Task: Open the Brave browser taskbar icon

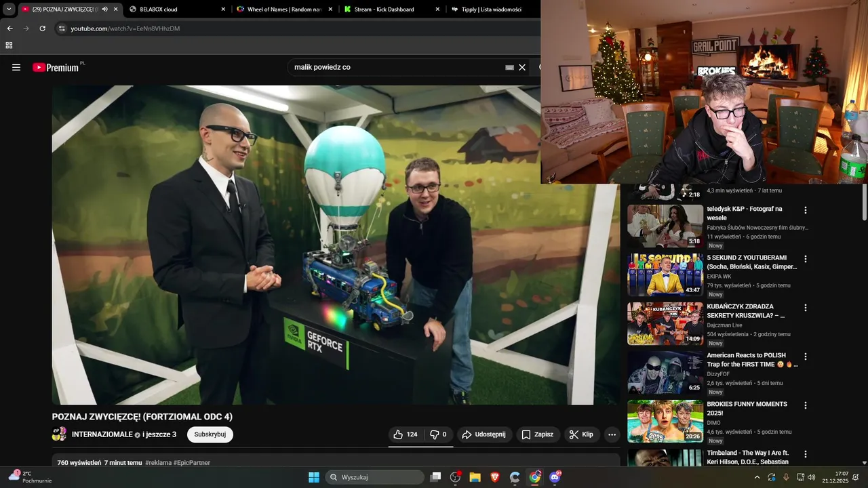Action: (495, 477)
